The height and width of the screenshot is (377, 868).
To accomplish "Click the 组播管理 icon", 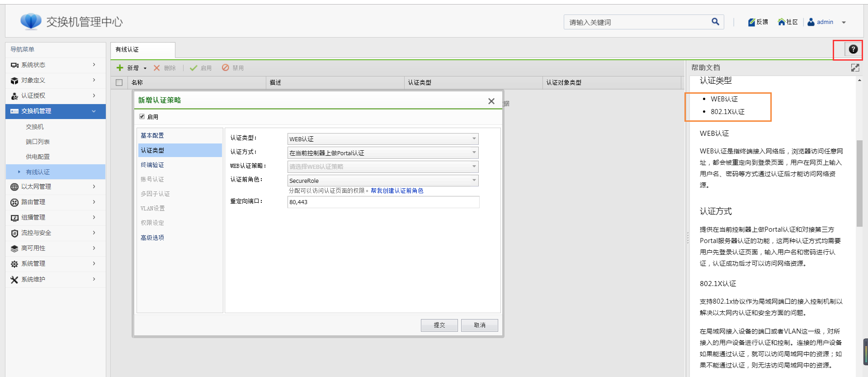I will tap(14, 218).
